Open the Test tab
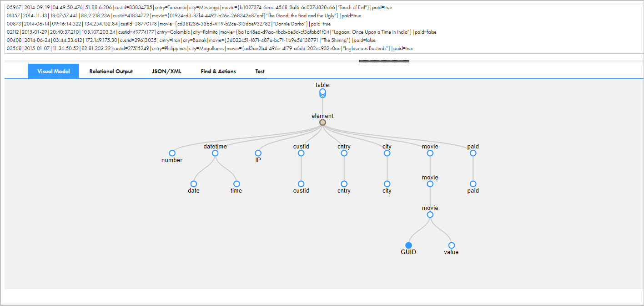The height and width of the screenshot is (306, 644). [x=260, y=71]
